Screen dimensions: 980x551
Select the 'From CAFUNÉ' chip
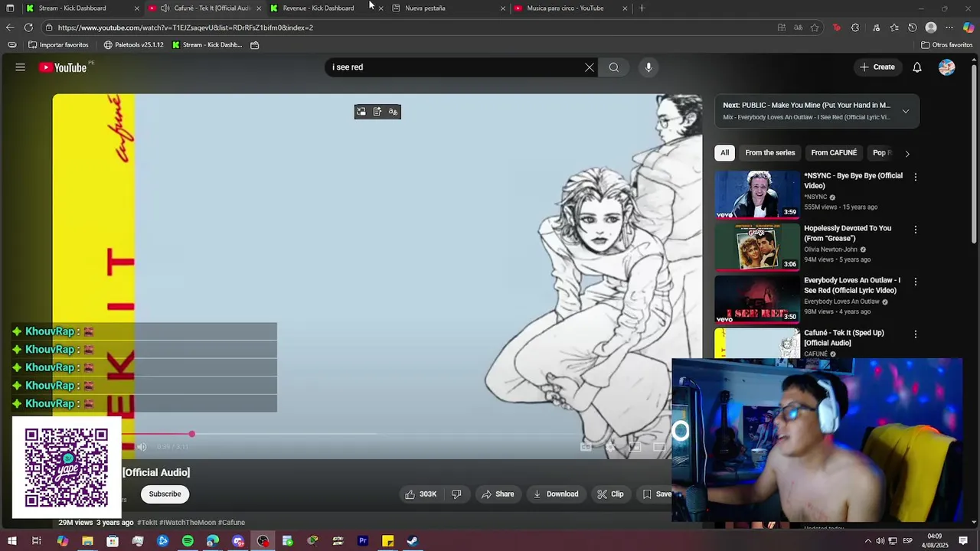834,153
